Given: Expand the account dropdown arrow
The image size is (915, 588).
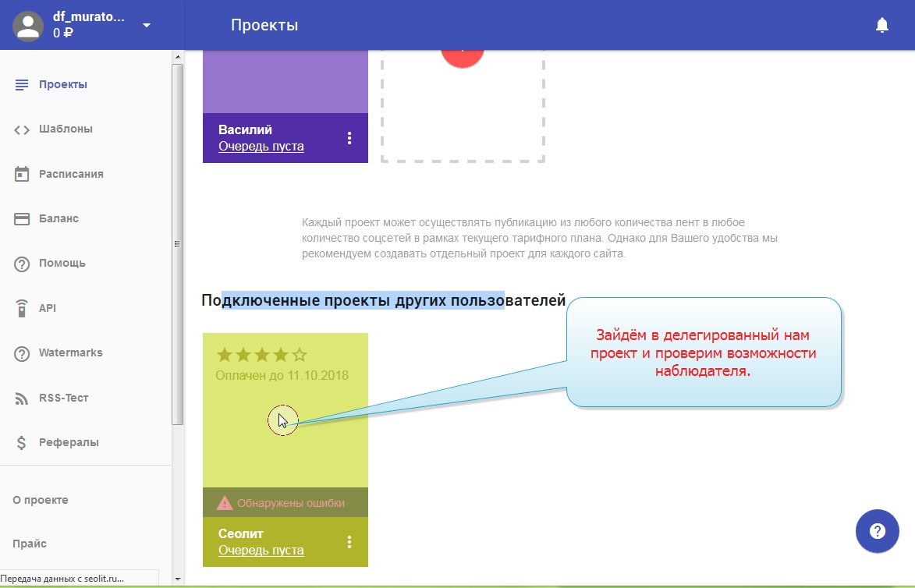Looking at the screenshot, I should [146, 26].
